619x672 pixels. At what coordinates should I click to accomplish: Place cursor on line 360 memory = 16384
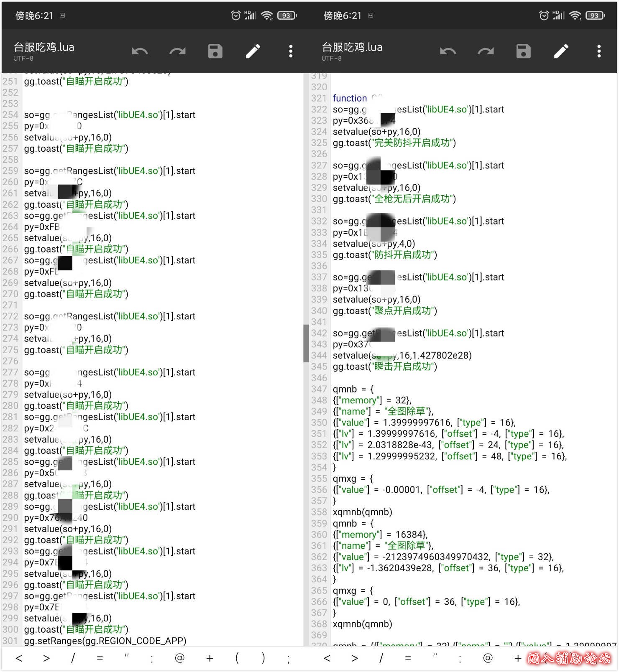381,535
